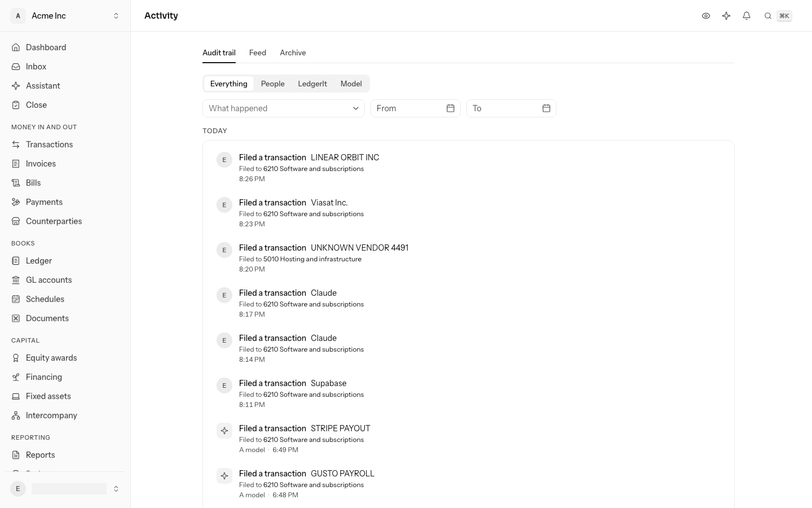Screen dimensions: 812x508
Task: Switch to the Archive tab
Action: [293, 52]
